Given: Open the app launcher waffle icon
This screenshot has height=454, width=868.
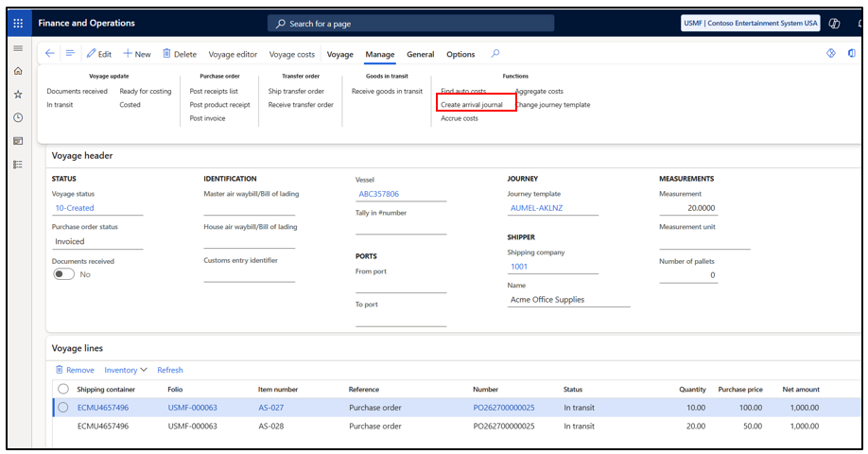Looking at the screenshot, I should [18, 24].
